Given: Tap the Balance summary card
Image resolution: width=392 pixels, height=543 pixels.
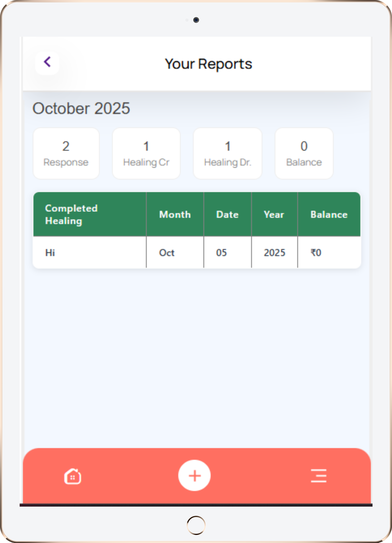Looking at the screenshot, I should [x=304, y=153].
